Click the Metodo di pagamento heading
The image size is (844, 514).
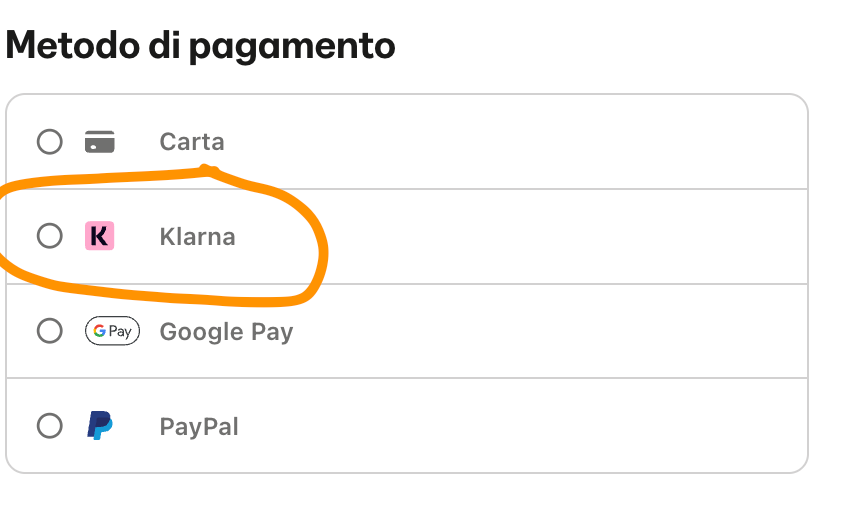click(x=200, y=46)
